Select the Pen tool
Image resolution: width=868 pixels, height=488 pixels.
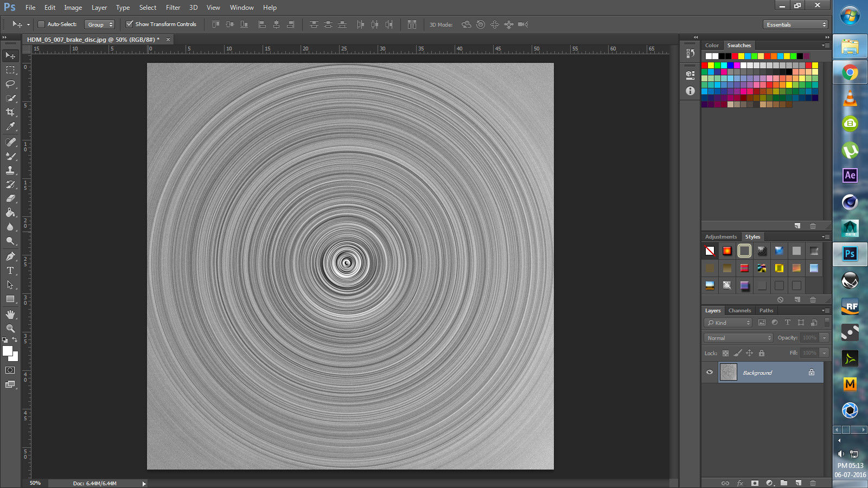10,256
